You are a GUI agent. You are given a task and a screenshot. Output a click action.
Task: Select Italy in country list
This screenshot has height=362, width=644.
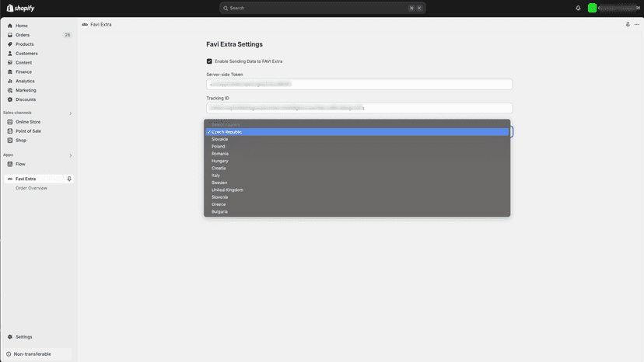pos(357,176)
